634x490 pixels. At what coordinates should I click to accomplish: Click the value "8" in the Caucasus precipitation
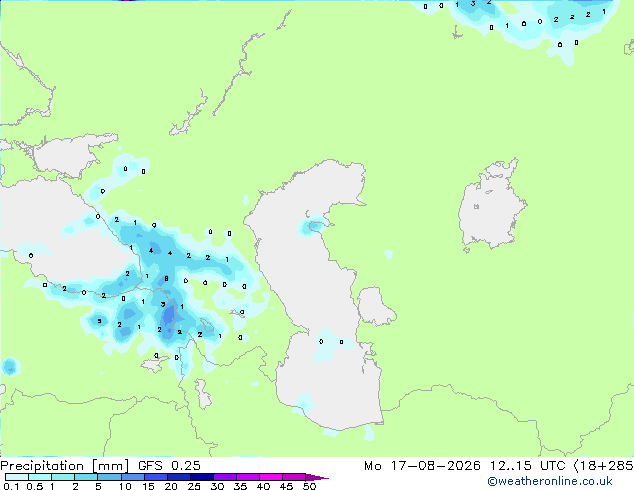click(x=166, y=279)
